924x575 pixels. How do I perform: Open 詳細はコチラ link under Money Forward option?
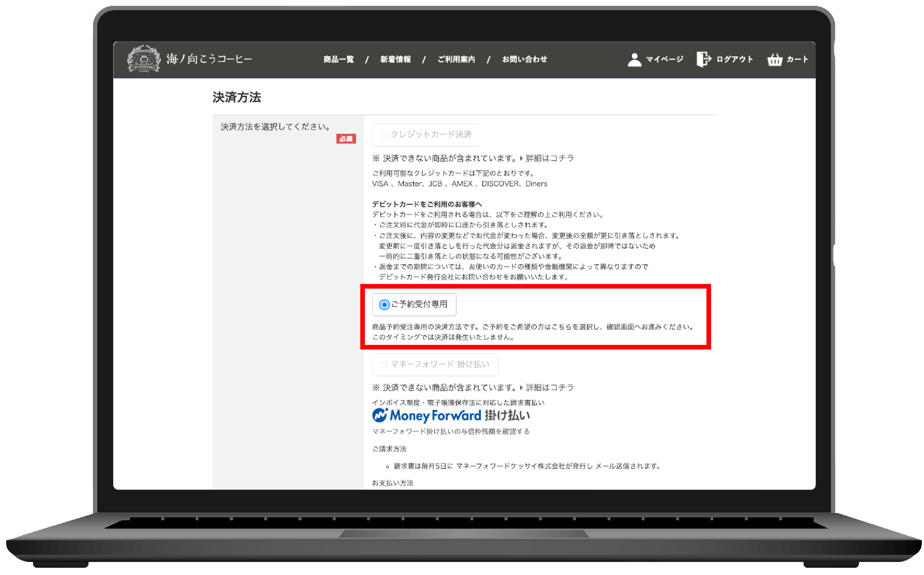pos(549,388)
